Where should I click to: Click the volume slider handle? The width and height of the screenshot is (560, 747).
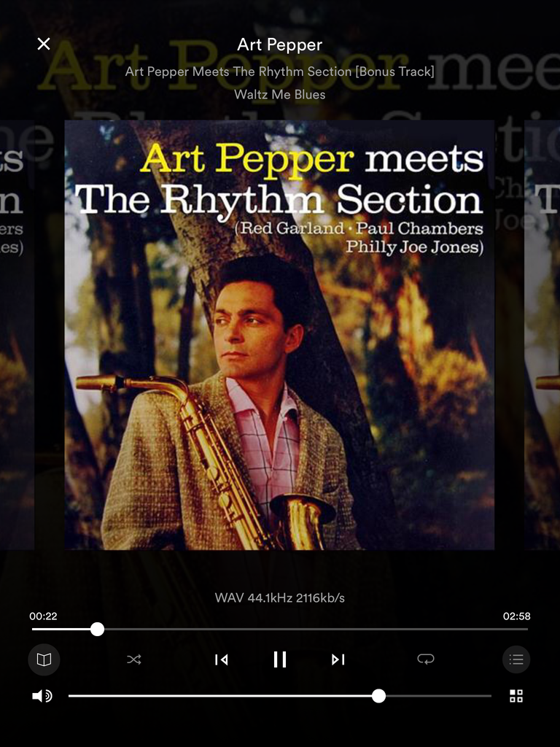[378, 696]
